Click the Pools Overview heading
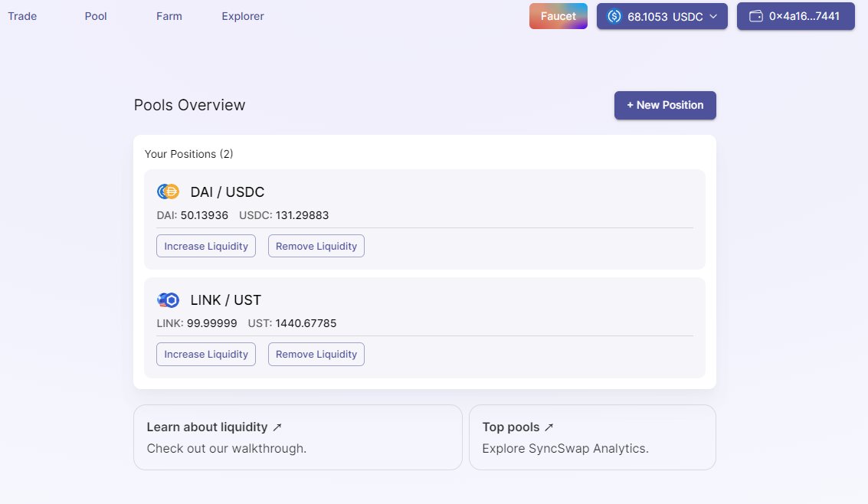The width and height of the screenshot is (868, 504). pos(189,105)
